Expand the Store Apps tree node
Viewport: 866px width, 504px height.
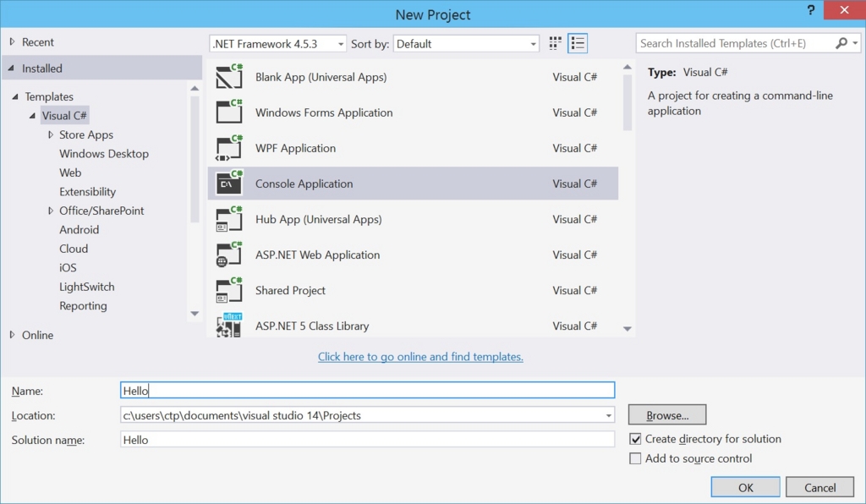50,134
